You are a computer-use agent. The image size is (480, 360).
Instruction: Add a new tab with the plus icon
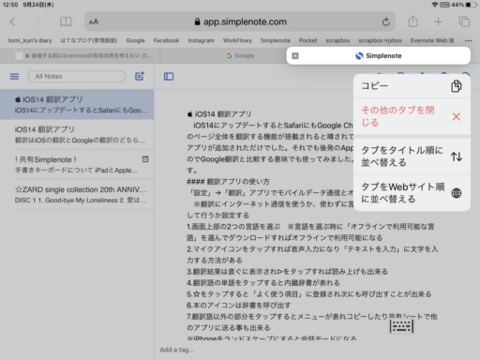point(438,22)
